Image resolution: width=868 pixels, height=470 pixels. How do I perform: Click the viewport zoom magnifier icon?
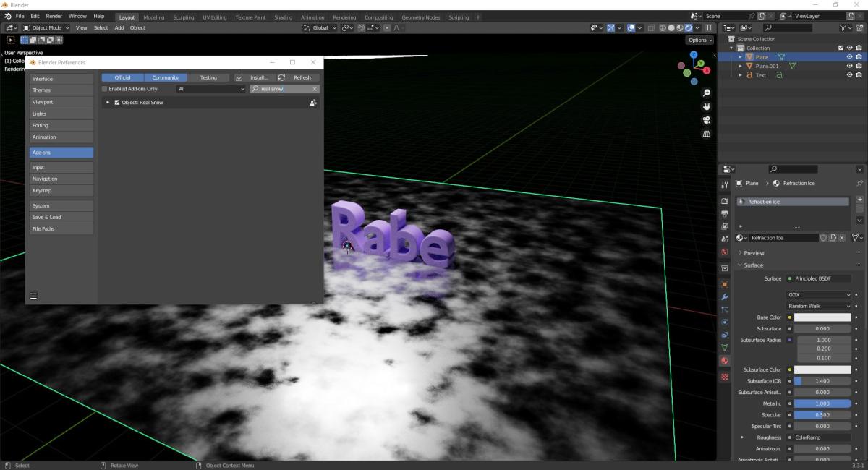(x=707, y=93)
